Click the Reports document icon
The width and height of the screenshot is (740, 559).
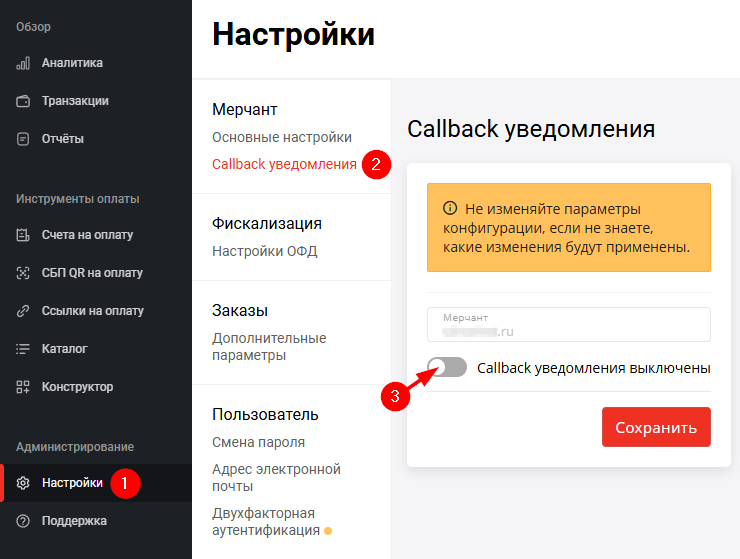tap(23, 139)
